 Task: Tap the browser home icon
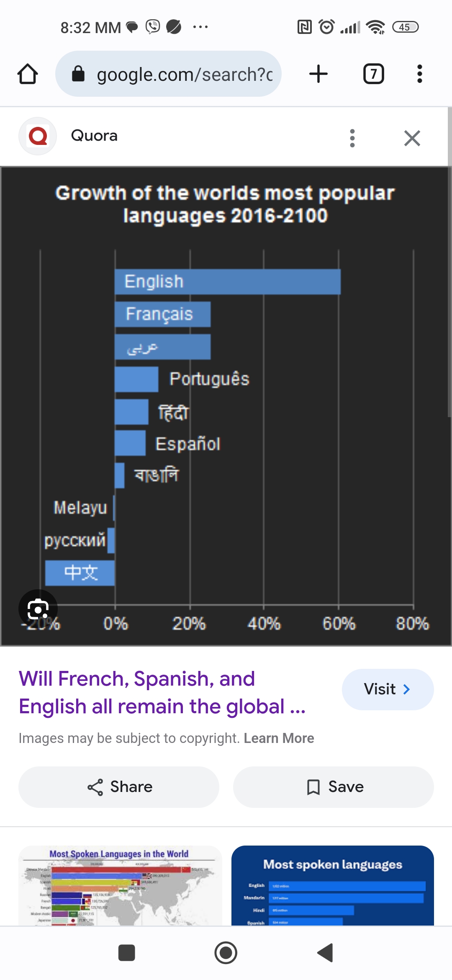[x=28, y=74]
